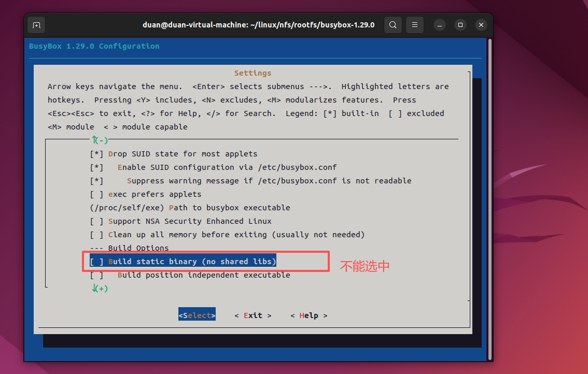Edit Path to busybox executable entry
The width and height of the screenshot is (588, 374).
click(190, 208)
